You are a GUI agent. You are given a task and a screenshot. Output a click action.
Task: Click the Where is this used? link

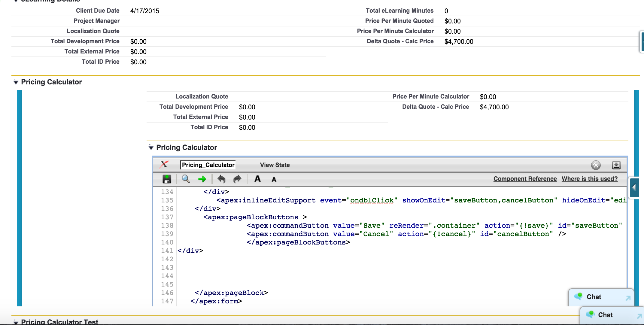590,179
